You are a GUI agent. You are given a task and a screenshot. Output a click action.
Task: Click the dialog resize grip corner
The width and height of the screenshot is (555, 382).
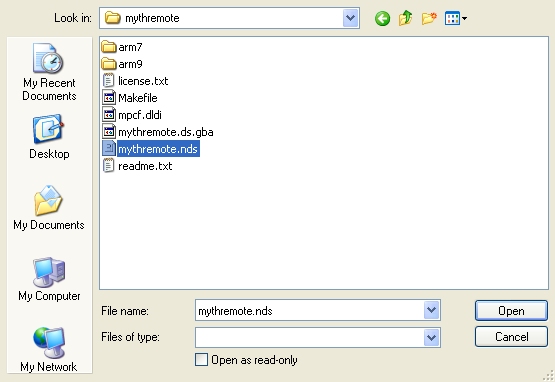tap(548, 376)
